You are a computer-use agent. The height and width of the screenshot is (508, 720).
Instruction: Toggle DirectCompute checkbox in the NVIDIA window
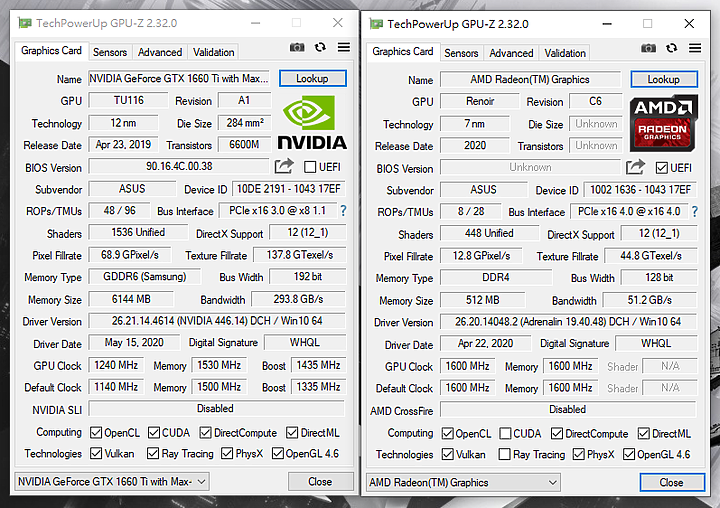coord(205,433)
